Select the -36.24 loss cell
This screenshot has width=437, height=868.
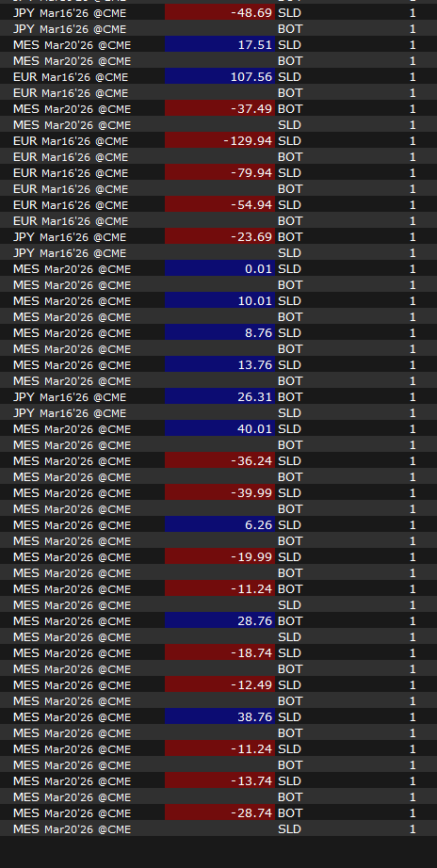pyautogui.click(x=219, y=461)
